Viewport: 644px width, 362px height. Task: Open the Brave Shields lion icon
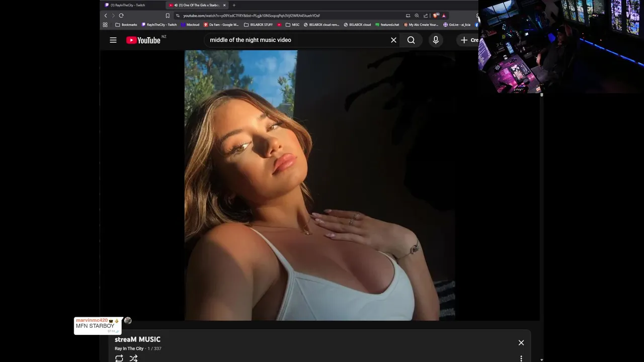click(x=436, y=16)
